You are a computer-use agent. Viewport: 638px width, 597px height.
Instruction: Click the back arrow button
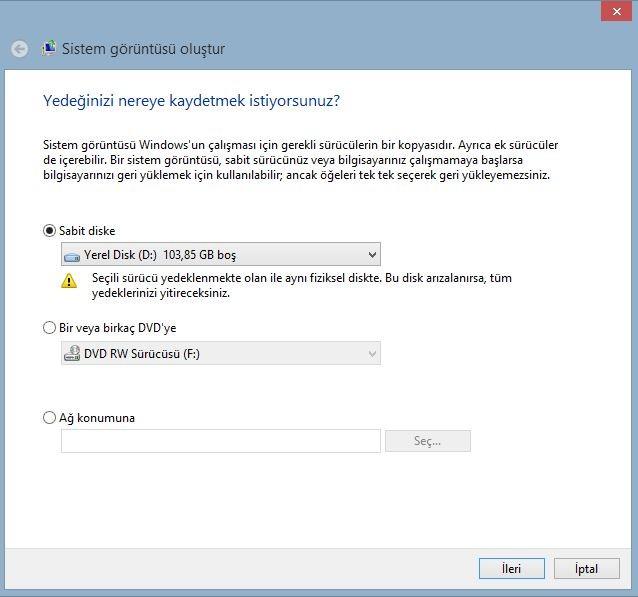tap(19, 49)
